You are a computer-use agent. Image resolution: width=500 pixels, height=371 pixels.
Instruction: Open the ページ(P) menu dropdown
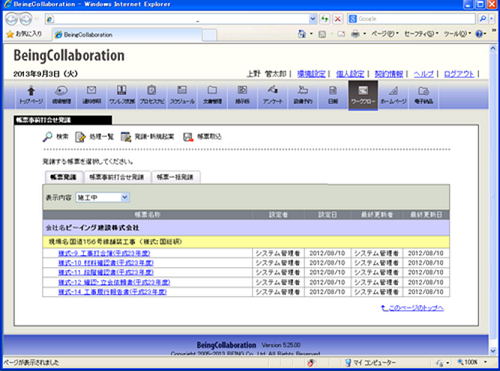tap(385, 34)
